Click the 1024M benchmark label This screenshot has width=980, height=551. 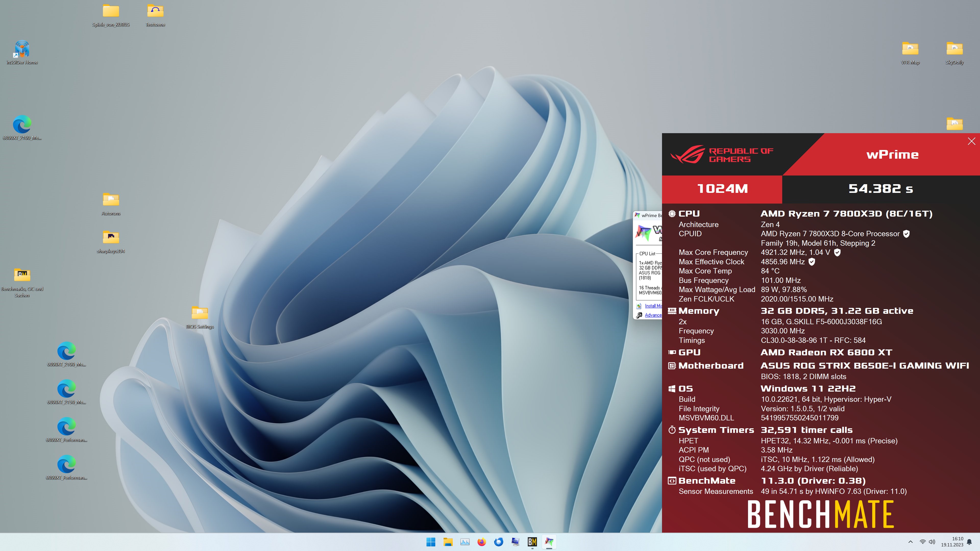(x=722, y=189)
